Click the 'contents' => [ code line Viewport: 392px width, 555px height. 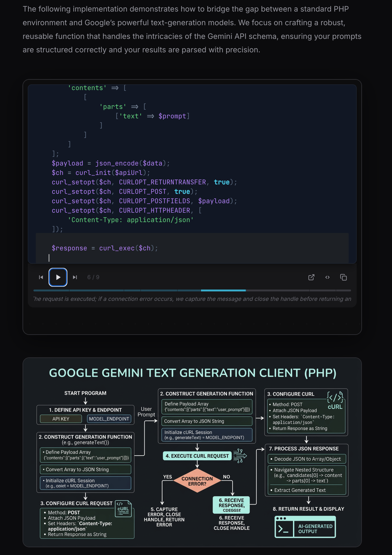click(97, 88)
